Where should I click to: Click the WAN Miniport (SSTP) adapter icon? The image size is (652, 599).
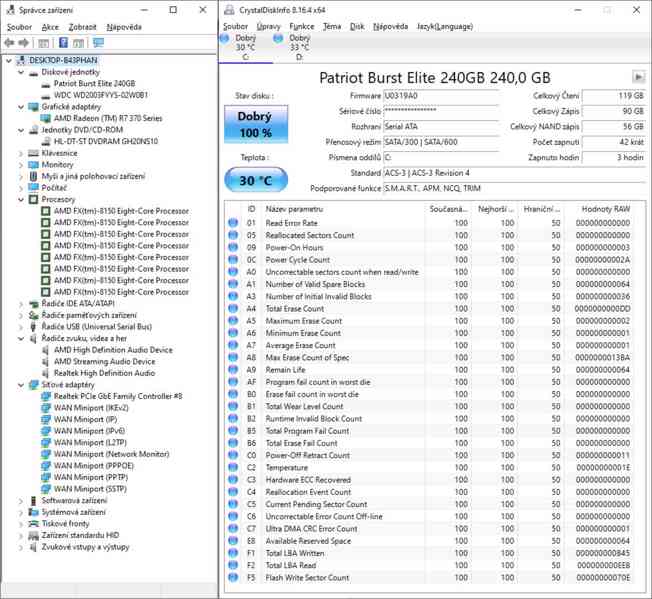pos(45,489)
